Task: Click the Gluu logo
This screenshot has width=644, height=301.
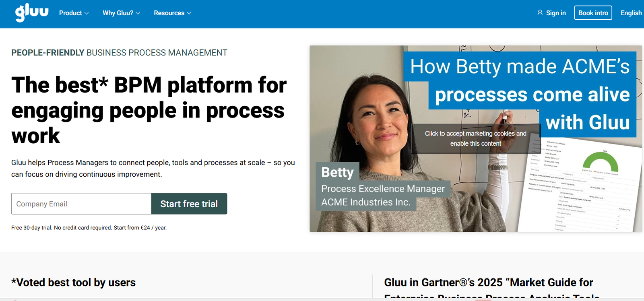Action: (32, 13)
